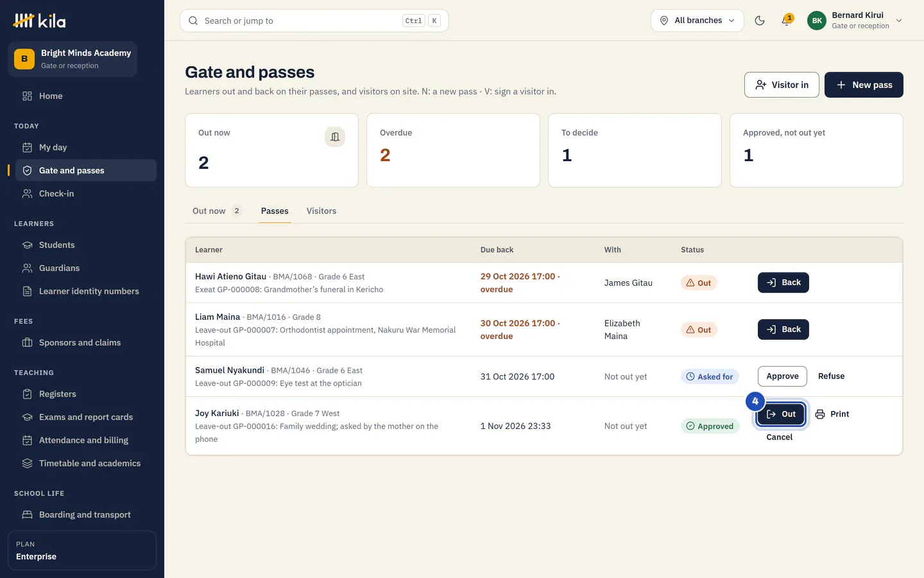The image size is (924, 578).
Task: Click the To decide summary card
Action: tap(635, 150)
